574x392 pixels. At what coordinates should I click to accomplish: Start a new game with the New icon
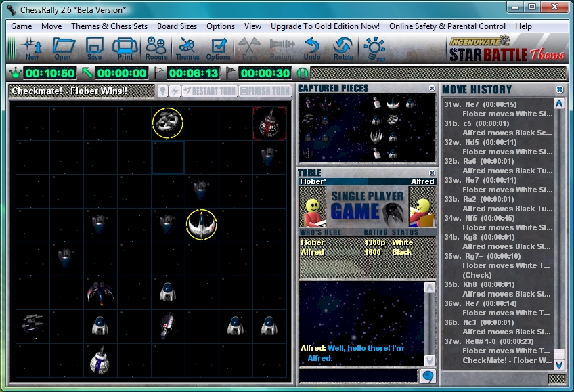(32, 48)
